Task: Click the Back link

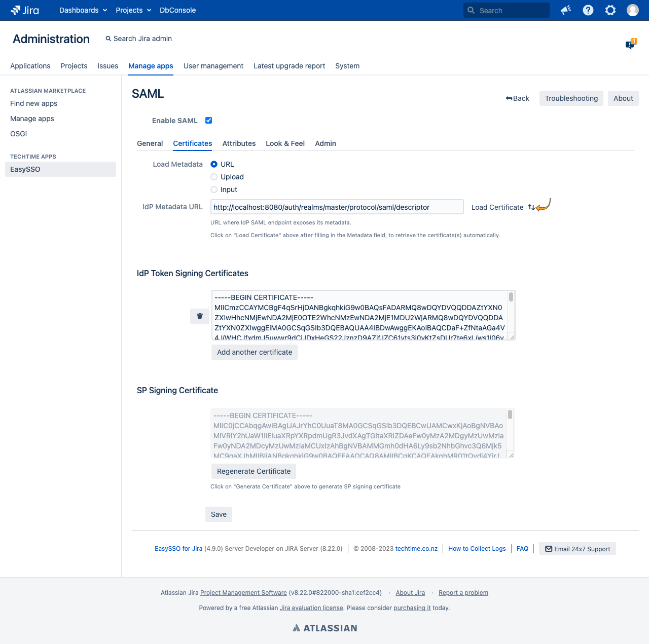Action: coord(517,98)
